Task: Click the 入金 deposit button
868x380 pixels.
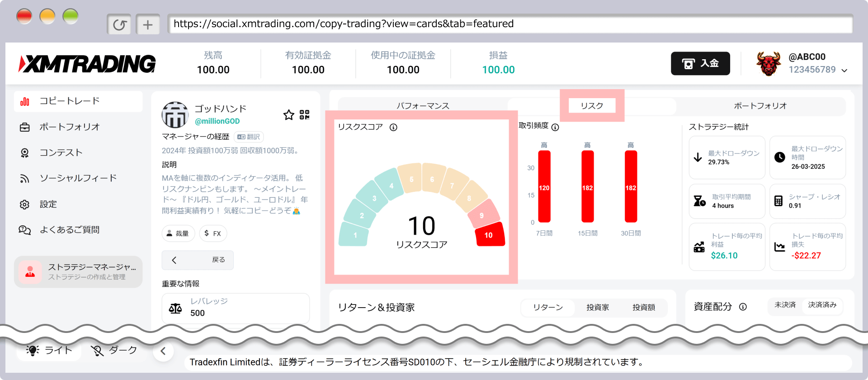Action: [x=700, y=63]
